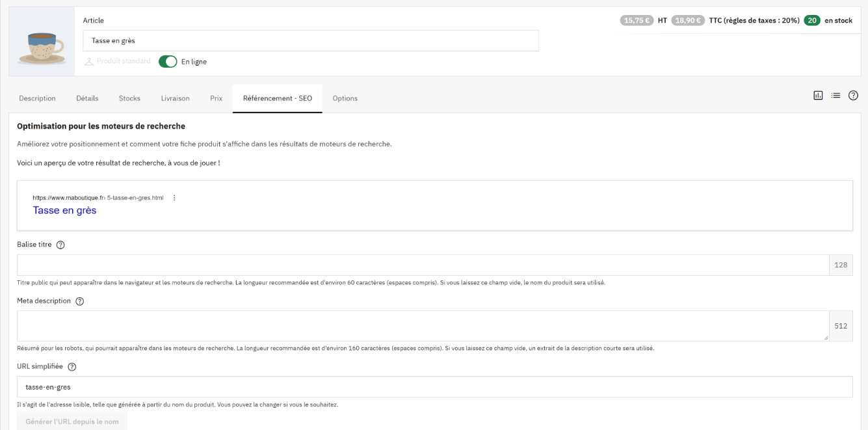This screenshot has width=868, height=430.
Task: Open the product list icon
Action: pyautogui.click(x=835, y=96)
